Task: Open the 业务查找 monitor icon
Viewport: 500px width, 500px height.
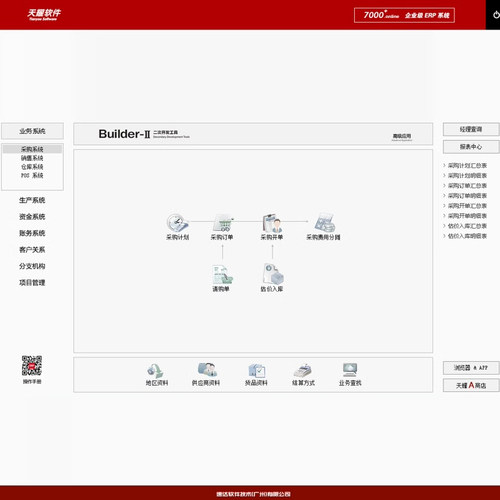Action: [350, 369]
